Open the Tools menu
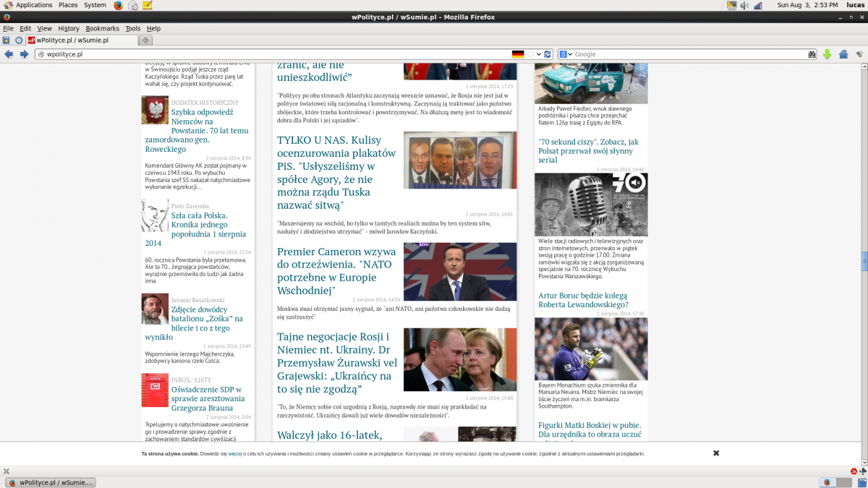This screenshot has height=488, width=868. click(132, 28)
